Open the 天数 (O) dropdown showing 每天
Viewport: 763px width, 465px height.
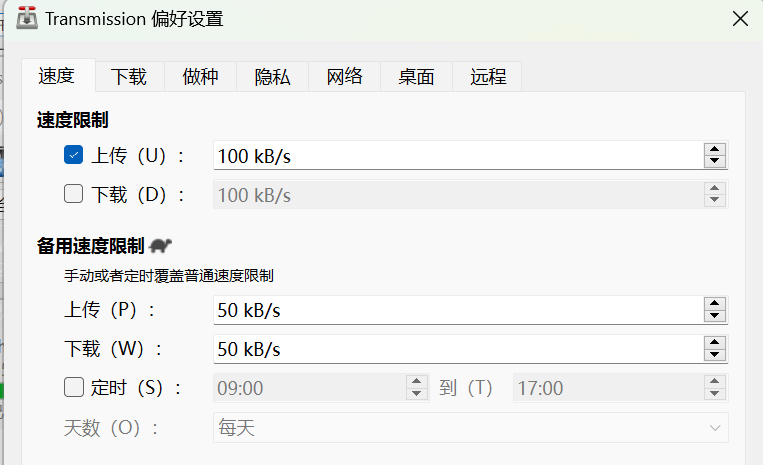(x=470, y=428)
